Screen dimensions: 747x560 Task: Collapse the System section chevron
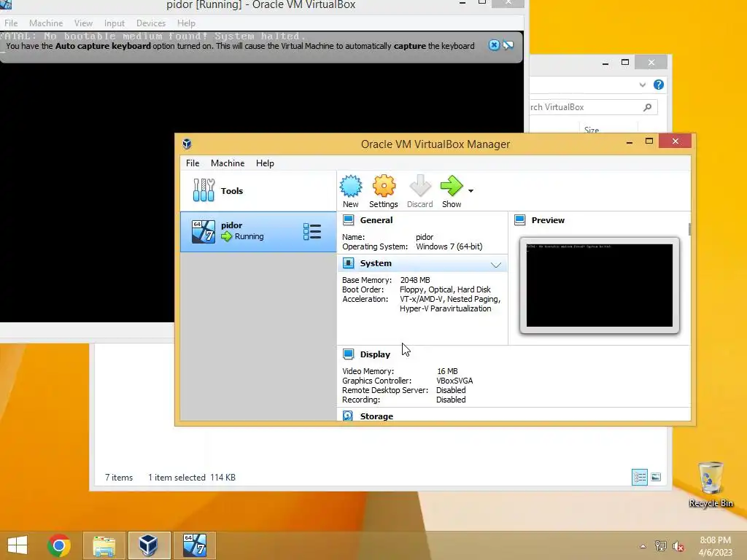tap(496, 265)
